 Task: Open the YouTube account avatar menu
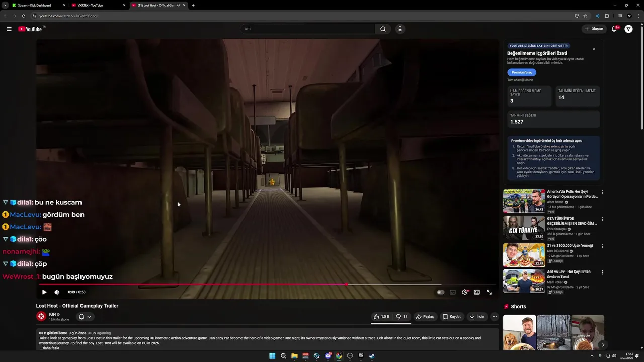(628, 29)
